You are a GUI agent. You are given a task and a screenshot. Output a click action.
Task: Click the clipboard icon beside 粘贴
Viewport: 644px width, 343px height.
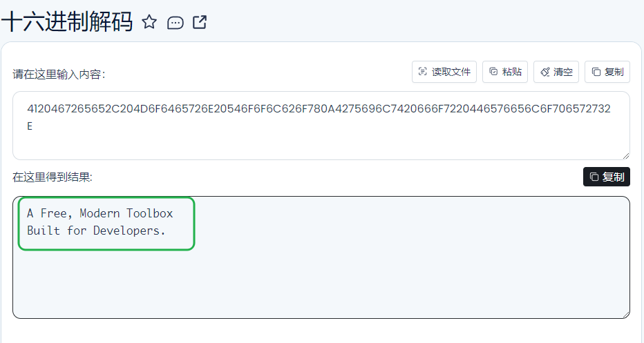tap(493, 72)
